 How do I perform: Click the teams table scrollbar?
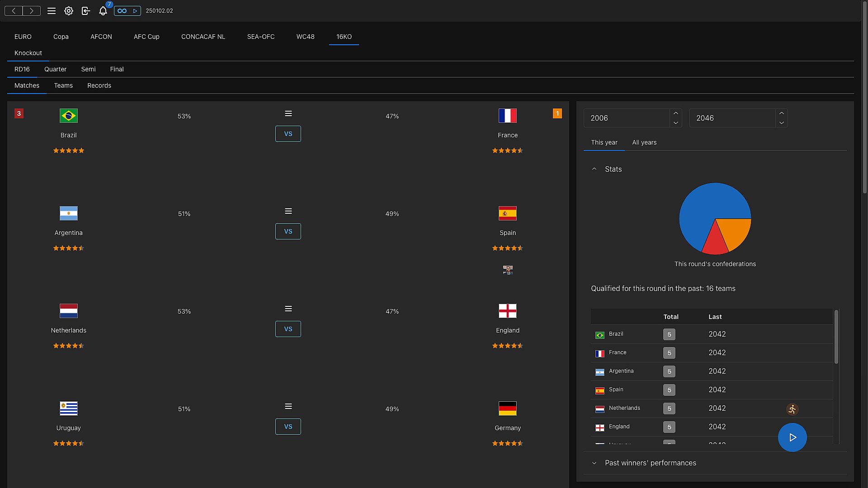(836, 337)
